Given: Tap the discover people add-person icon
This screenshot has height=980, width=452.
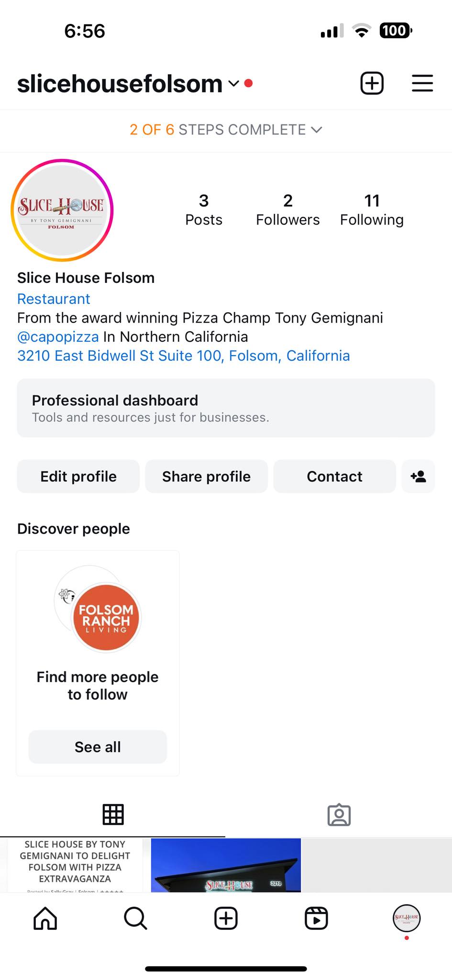Looking at the screenshot, I should 418,476.
